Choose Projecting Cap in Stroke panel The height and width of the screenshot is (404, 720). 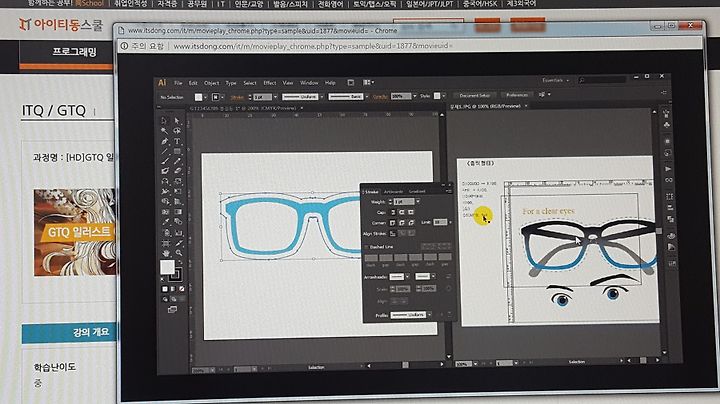point(411,212)
